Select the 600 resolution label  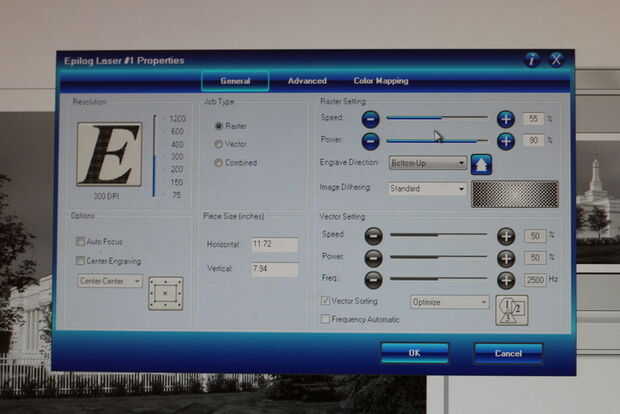[178, 131]
